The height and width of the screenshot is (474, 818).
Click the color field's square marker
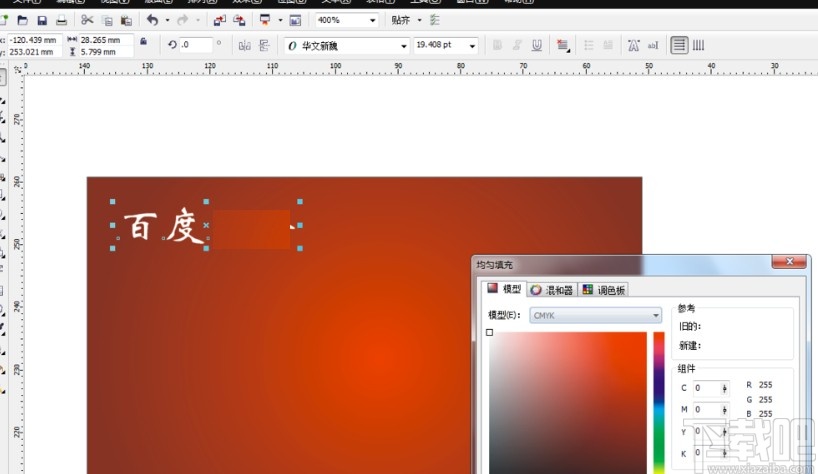coord(489,332)
